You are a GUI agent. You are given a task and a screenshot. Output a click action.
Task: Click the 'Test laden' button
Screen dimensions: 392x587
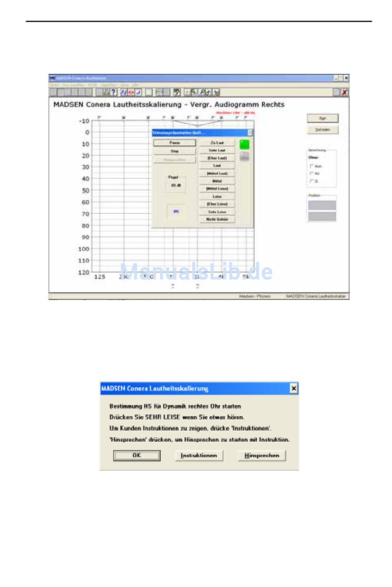[323, 130]
